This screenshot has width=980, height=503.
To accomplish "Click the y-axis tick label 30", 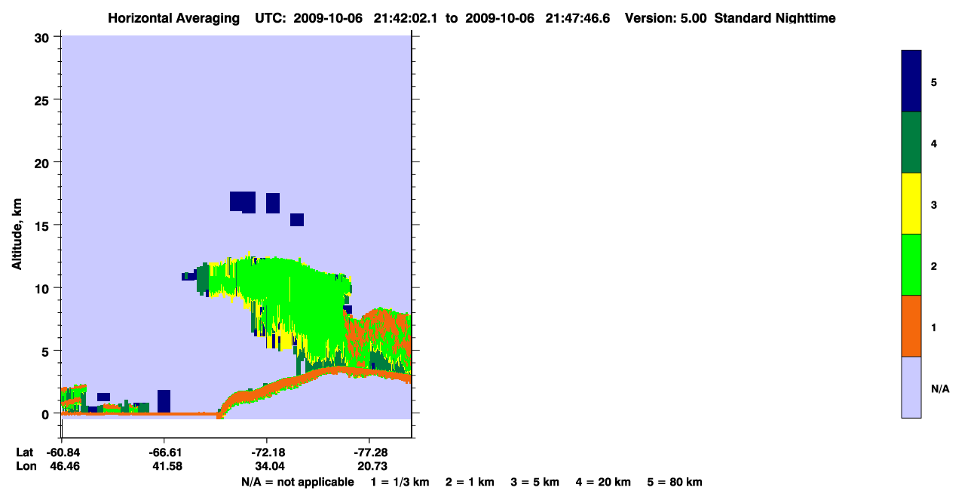I will click(44, 37).
